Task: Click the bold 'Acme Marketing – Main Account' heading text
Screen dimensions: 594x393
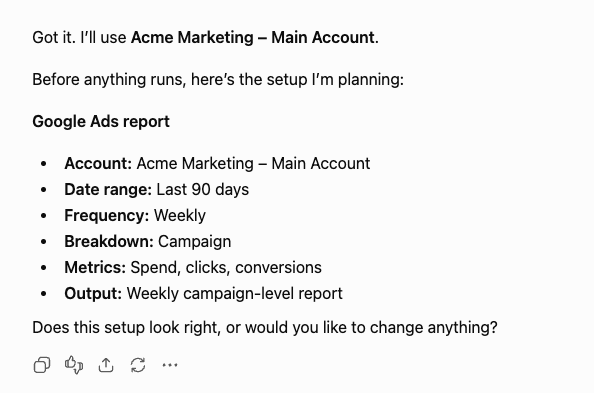Action: click(253, 38)
